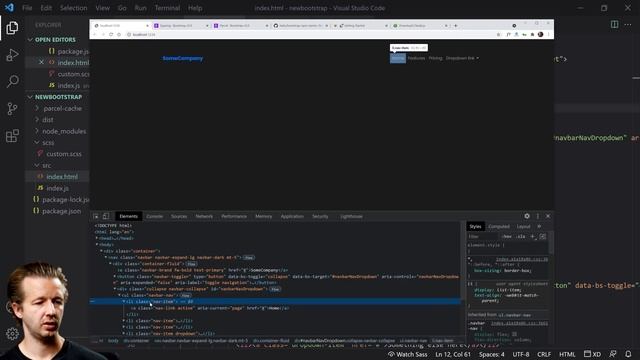640x360 pixels.
Task: Click the SomeCompany brand link
Action: 182,58
